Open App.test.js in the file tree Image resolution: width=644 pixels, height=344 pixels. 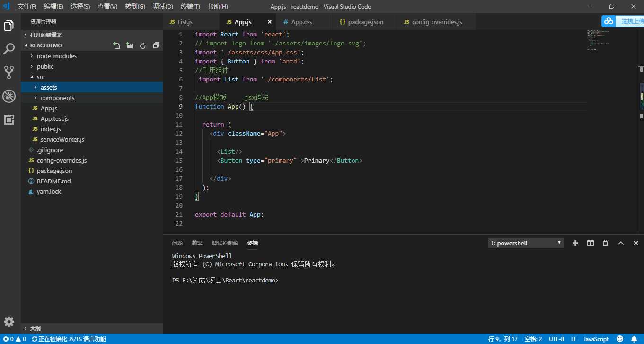(92, 118)
